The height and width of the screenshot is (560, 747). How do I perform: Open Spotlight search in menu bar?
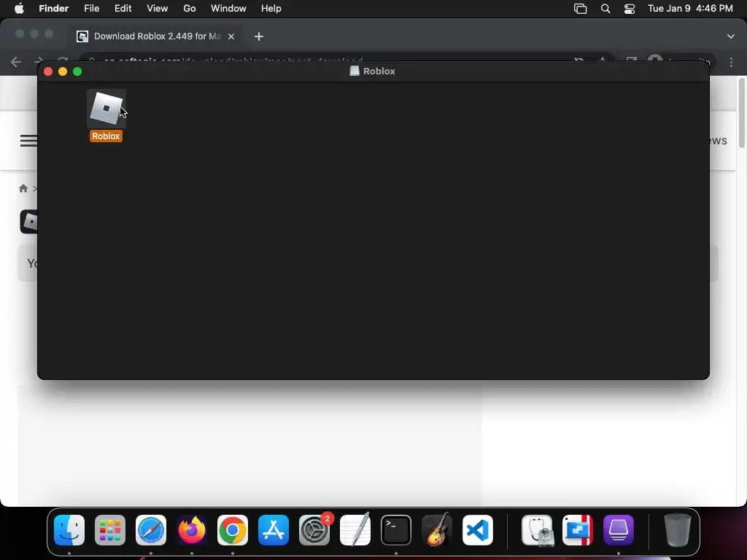tap(605, 9)
